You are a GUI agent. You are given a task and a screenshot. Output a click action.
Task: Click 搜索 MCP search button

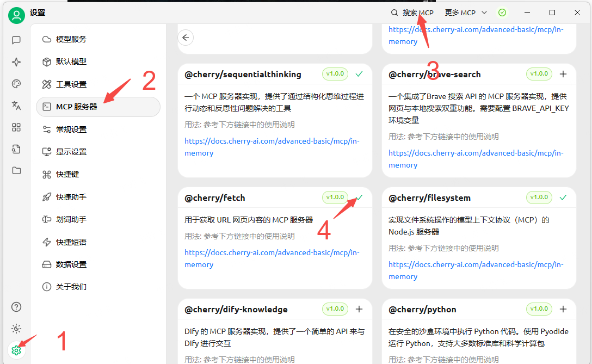(x=412, y=13)
